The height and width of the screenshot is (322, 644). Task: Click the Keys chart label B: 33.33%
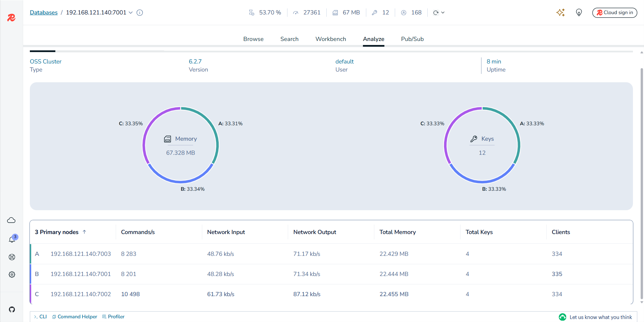click(x=494, y=189)
